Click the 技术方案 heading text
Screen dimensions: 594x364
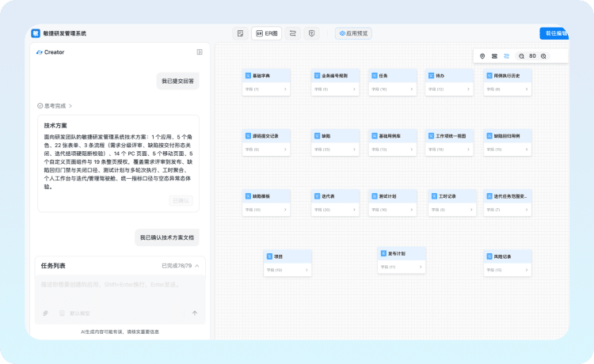tap(55, 126)
